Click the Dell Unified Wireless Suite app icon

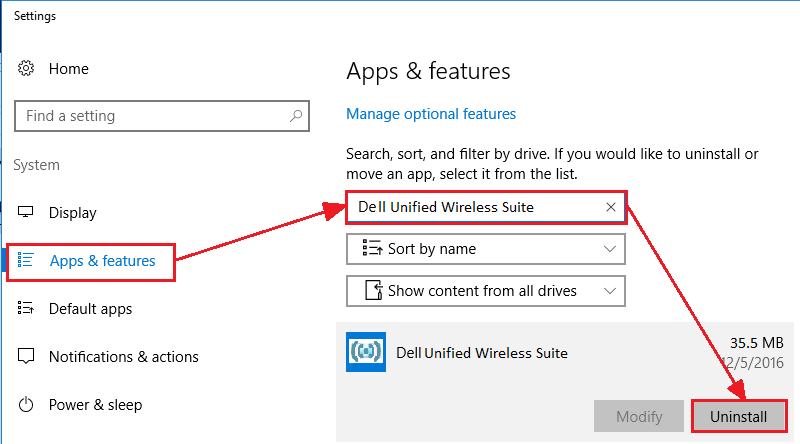pyautogui.click(x=366, y=352)
